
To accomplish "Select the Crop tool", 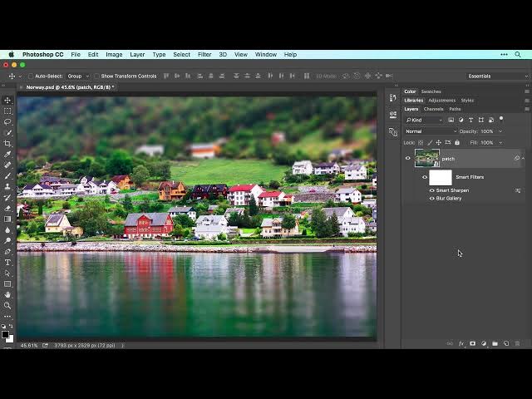I will pos(8,143).
